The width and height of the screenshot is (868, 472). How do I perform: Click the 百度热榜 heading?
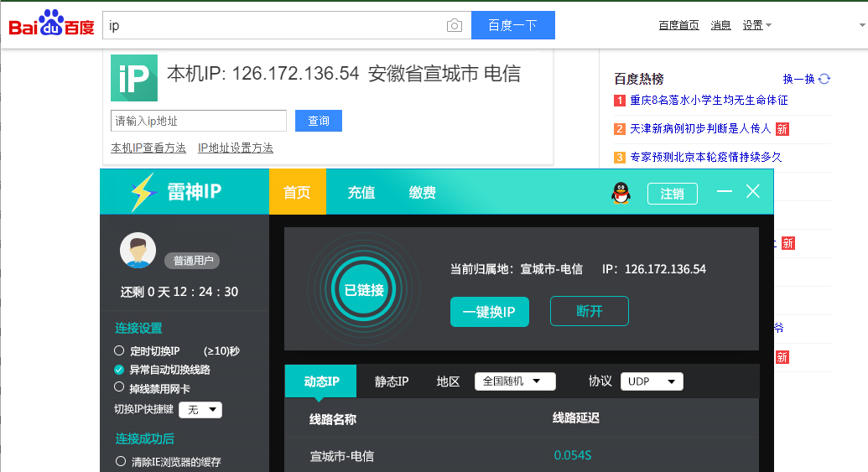point(639,79)
